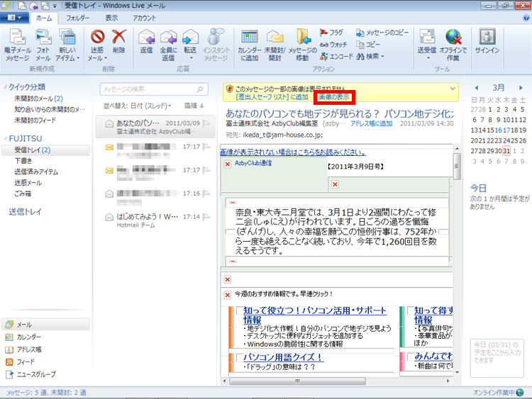
Task: Open the new items dropdown
Action: click(67, 45)
